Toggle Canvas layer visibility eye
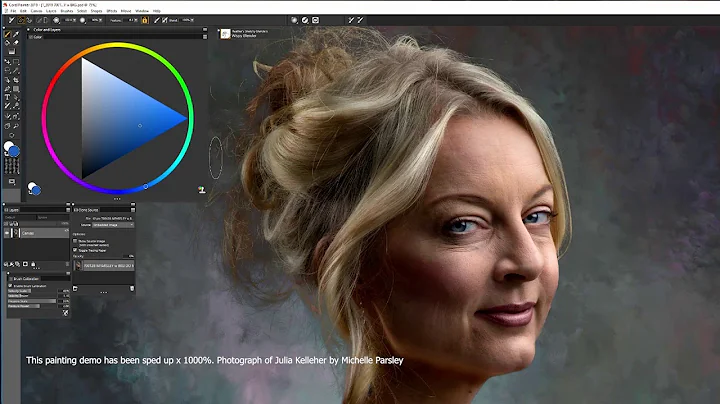The height and width of the screenshot is (404, 720). pyautogui.click(x=7, y=233)
